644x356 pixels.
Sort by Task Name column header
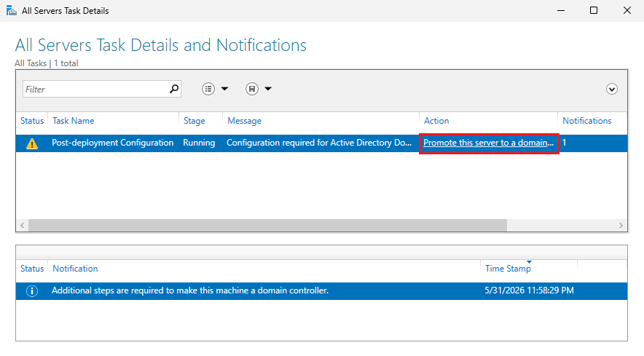point(73,121)
